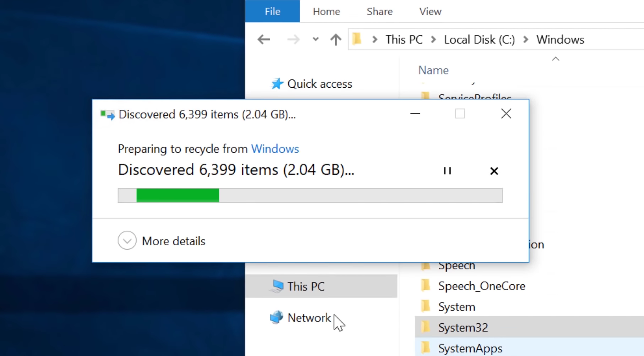This screenshot has width=644, height=356.
Task: Click Speech_OneCore folder icon
Action: [425, 285]
